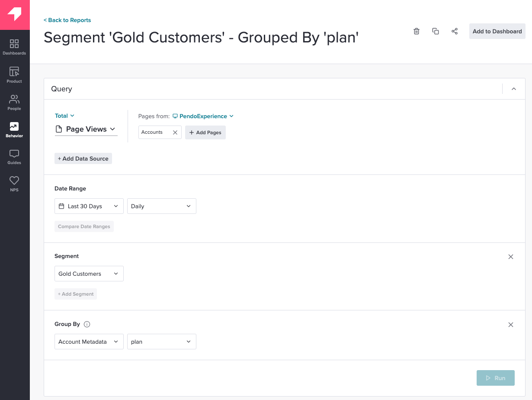Open the People section
532x400 pixels.
pos(14,102)
